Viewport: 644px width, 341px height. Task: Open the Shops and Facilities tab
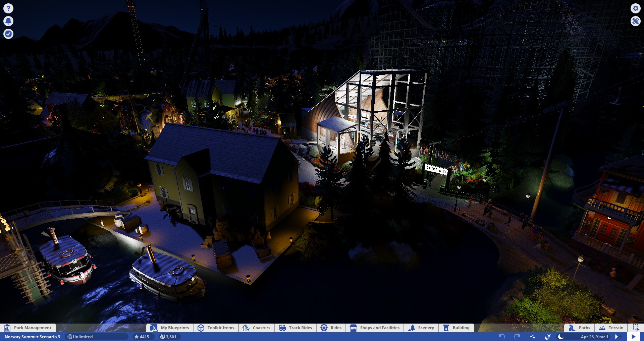point(375,328)
